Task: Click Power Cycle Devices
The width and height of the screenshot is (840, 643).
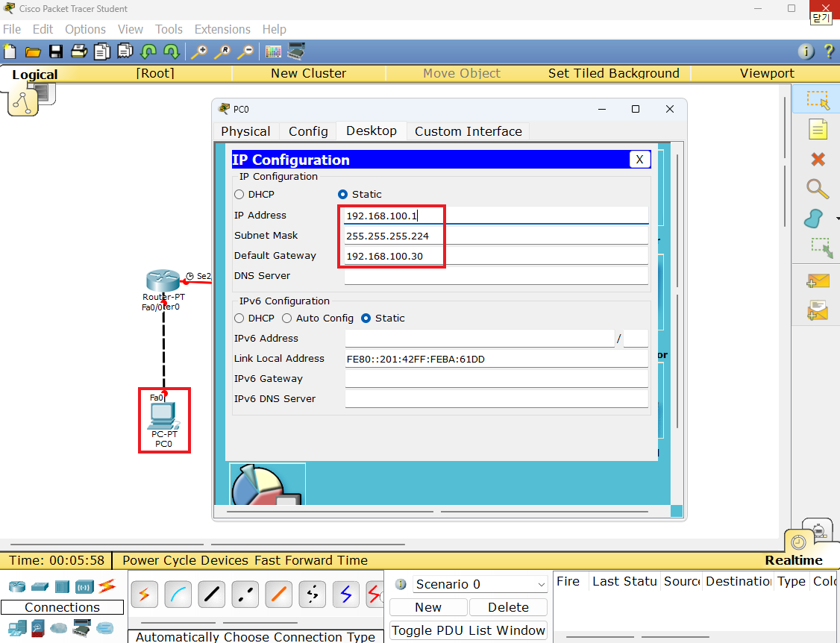Action: click(185, 560)
